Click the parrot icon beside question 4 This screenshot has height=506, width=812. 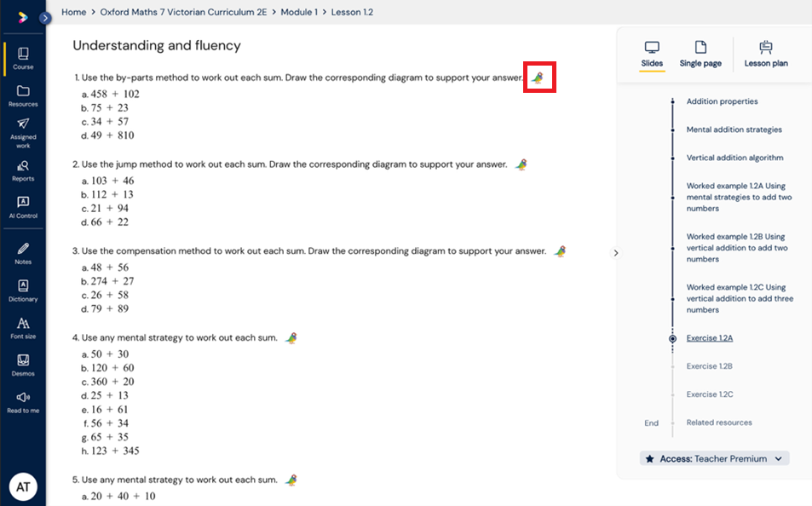coord(291,337)
